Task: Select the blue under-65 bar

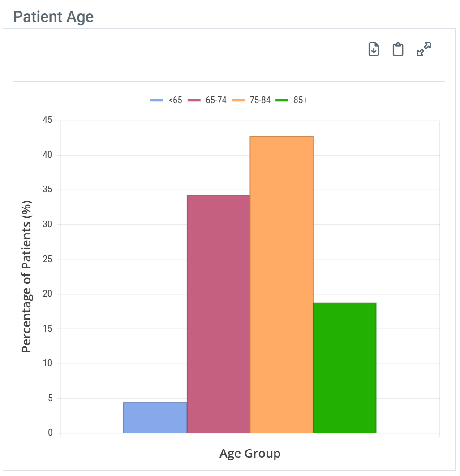Action: (155, 418)
